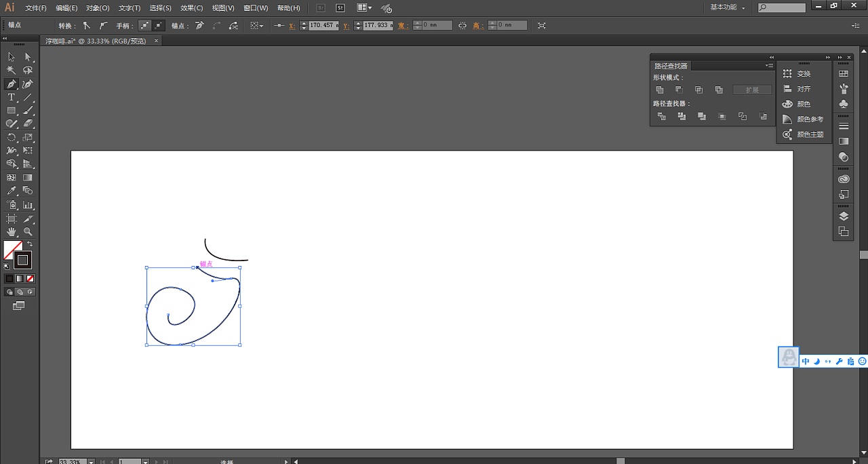Click the Trim pathfinder icon

point(682,117)
